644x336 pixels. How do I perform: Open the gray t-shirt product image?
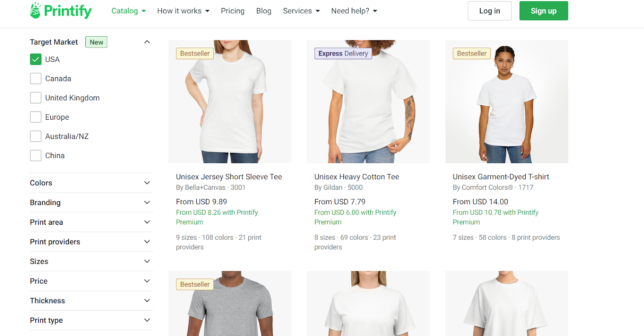(x=230, y=303)
